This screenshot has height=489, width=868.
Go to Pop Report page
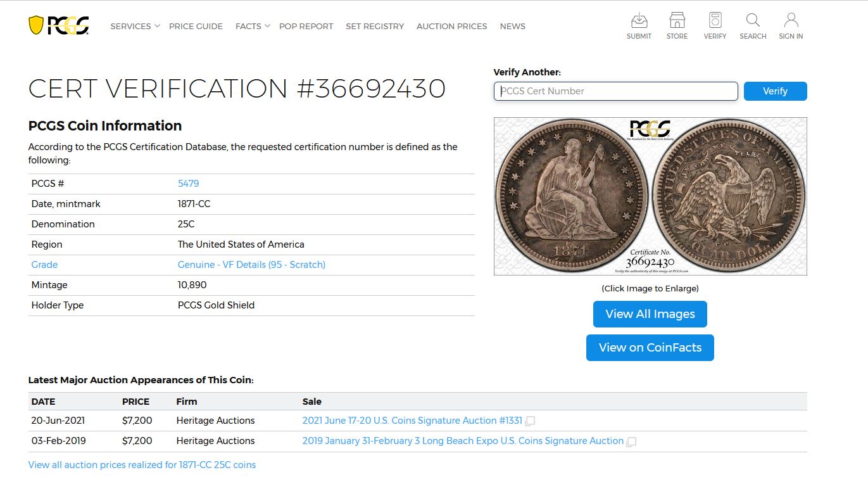pyautogui.click(x=306, y=26)
